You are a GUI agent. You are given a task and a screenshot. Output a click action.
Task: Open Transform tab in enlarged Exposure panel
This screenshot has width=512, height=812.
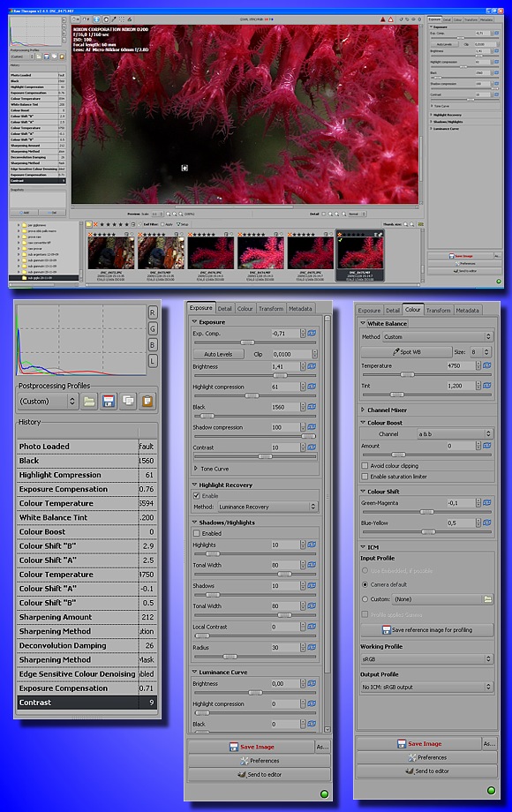click(271, 309)
